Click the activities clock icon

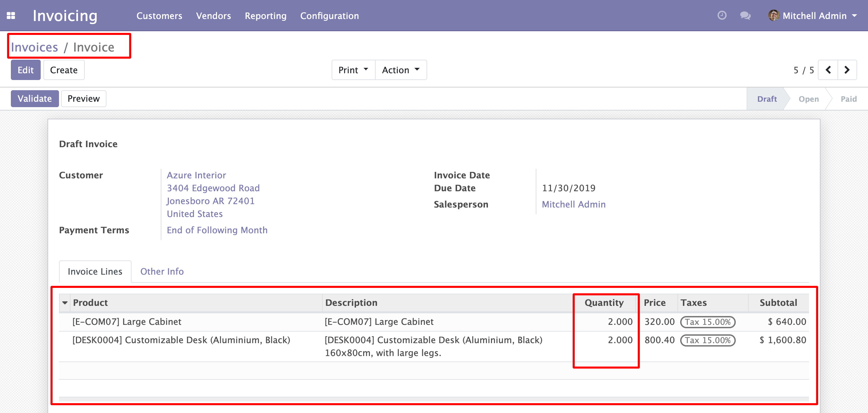click(722, 16)
